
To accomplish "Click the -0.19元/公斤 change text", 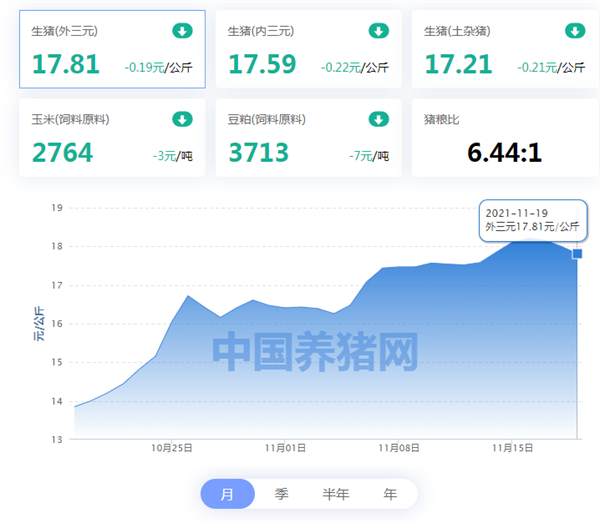I will pyautogui.click(x=158, y=68).
